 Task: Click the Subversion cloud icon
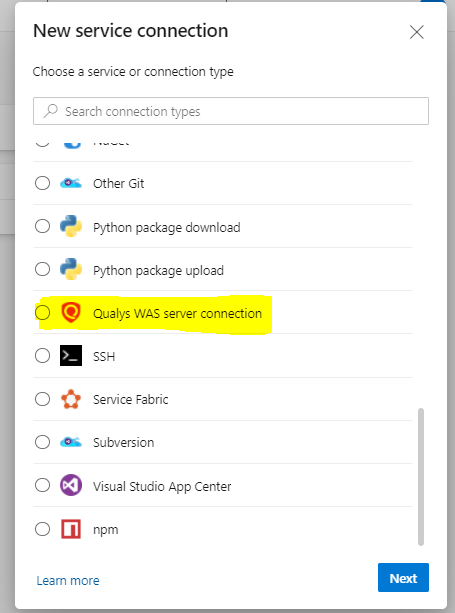click(71, 442)
